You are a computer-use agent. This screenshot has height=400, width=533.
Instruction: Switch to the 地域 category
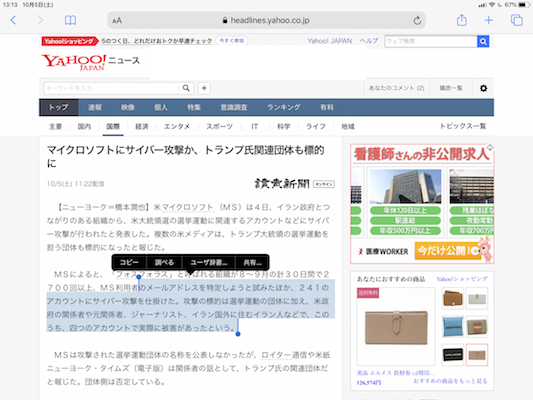(x=348, y=126)
